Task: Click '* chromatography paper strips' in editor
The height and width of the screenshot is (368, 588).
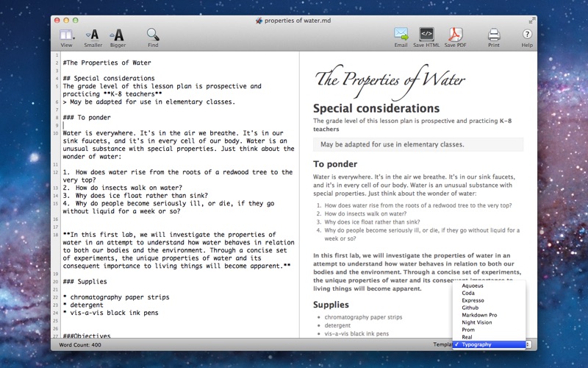Action: point(116,297)
